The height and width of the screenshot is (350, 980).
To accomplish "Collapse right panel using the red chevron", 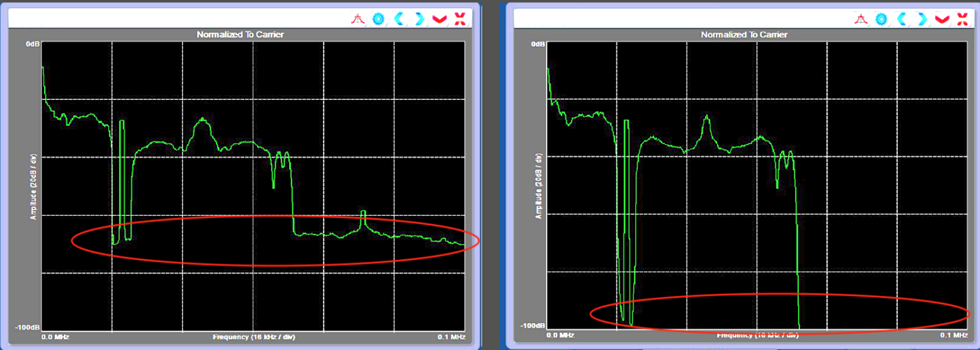I will click(943, 19).
